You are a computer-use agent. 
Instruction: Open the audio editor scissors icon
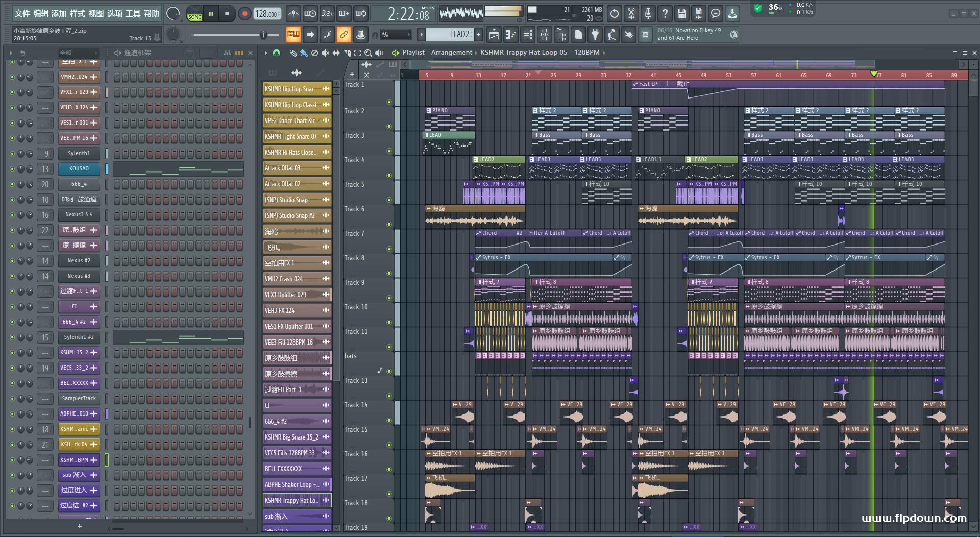[x=631, y=14]
